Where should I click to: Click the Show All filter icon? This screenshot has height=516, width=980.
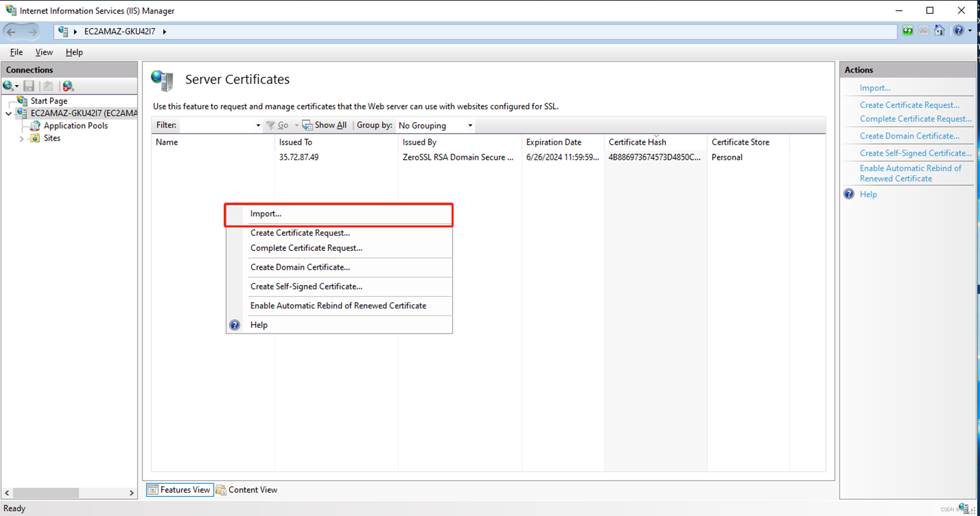coord(307,125)
